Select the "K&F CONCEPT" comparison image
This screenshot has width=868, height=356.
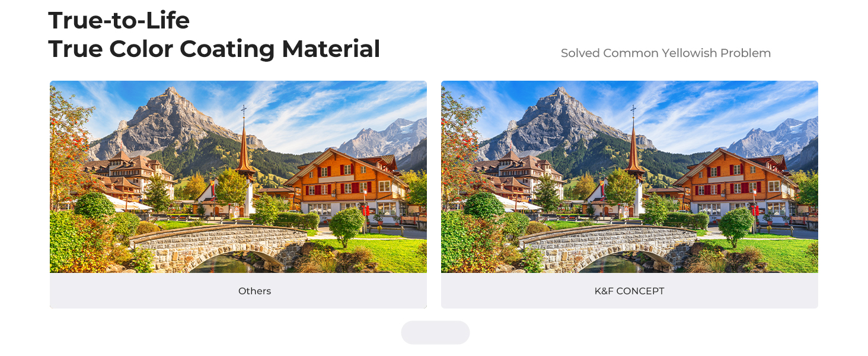pos(630,177)
